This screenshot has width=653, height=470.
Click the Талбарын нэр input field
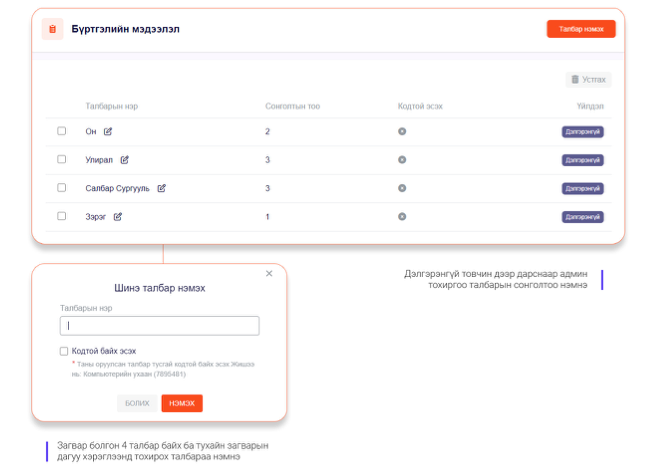pos(159,326)
